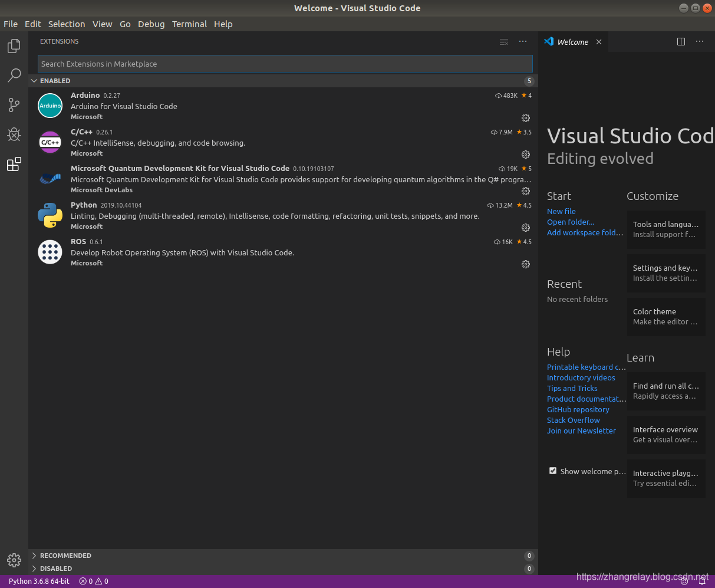
Task: Uncheck Show welcome page on startup
Action: click(x=553, y=471)
